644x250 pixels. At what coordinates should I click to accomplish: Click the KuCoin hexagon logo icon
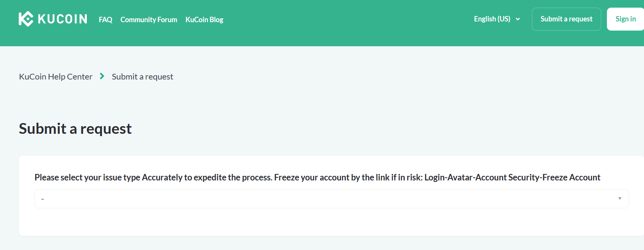26,19
